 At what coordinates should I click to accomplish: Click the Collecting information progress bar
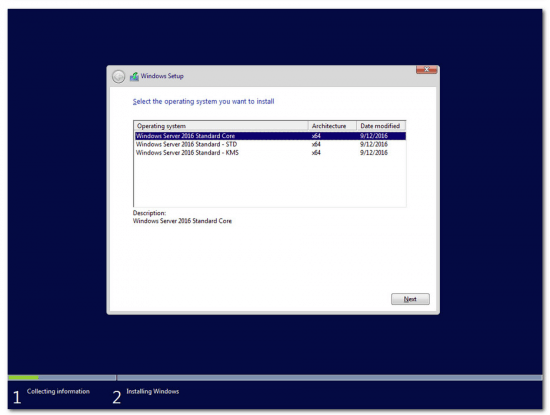62,378
